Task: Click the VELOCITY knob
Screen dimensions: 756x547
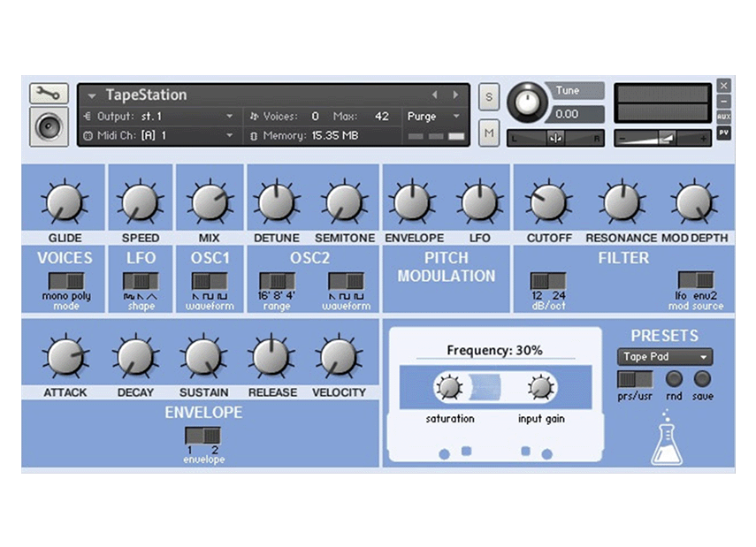Action: tap(339, 357)
